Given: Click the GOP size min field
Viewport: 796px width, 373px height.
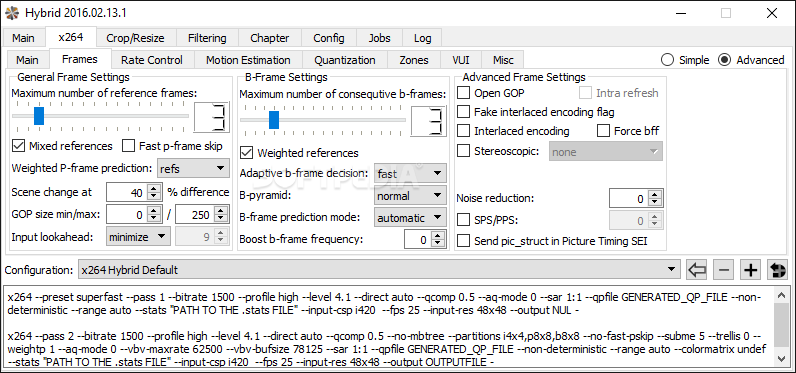Looking at the screenshot, I should click(x=126, y=215).
